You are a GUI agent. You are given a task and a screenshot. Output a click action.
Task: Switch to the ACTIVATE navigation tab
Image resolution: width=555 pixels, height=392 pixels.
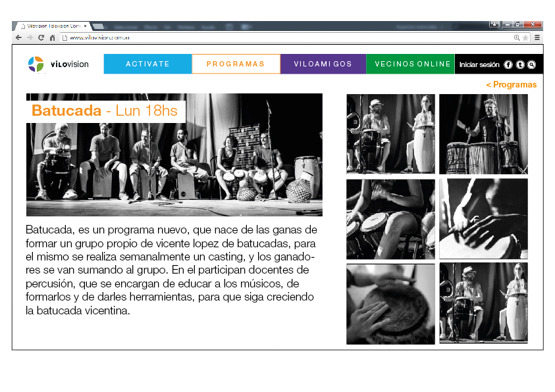point(147,64)
